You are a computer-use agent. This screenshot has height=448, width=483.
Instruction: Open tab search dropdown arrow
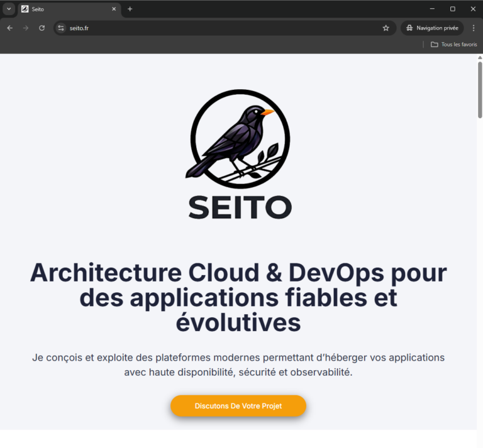[9, 9]
